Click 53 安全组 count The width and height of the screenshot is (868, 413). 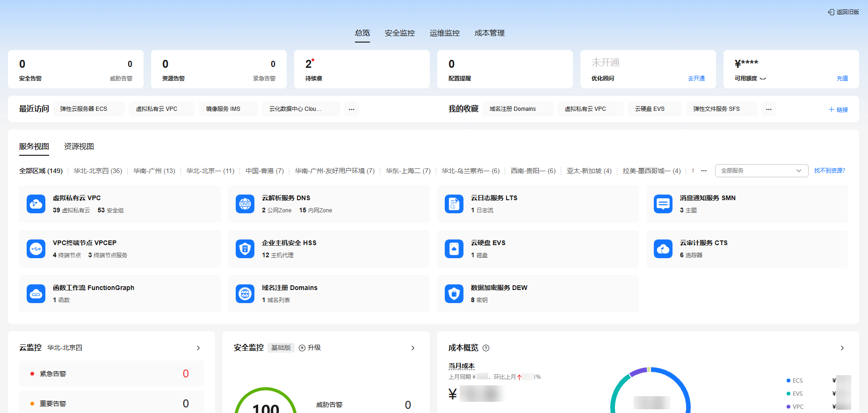click(x=111, y=210)
